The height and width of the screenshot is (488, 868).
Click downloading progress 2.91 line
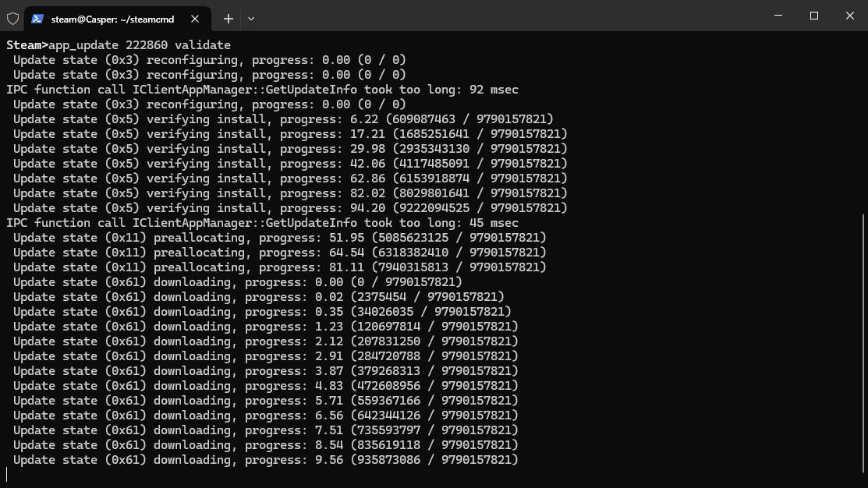click(266, 356)
